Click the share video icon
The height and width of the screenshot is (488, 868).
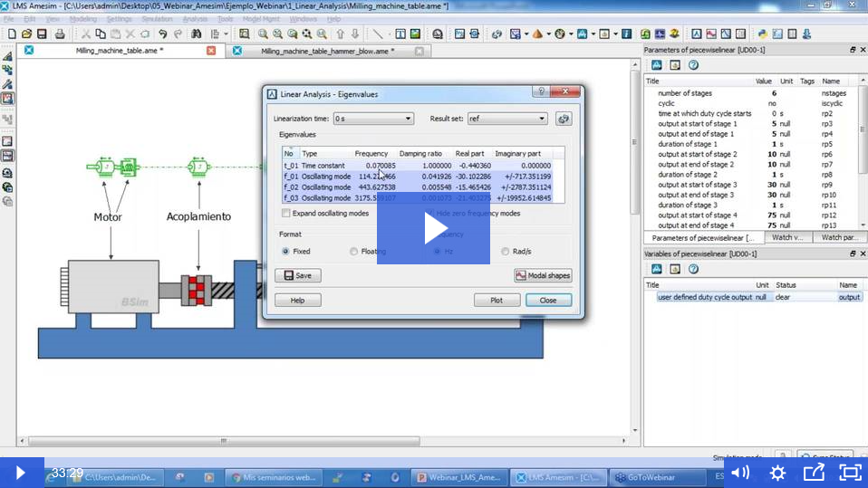click(x=814, y=473)
